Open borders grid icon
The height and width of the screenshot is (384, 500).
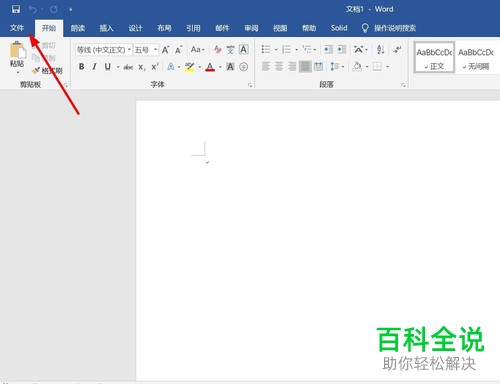(377, 67)
